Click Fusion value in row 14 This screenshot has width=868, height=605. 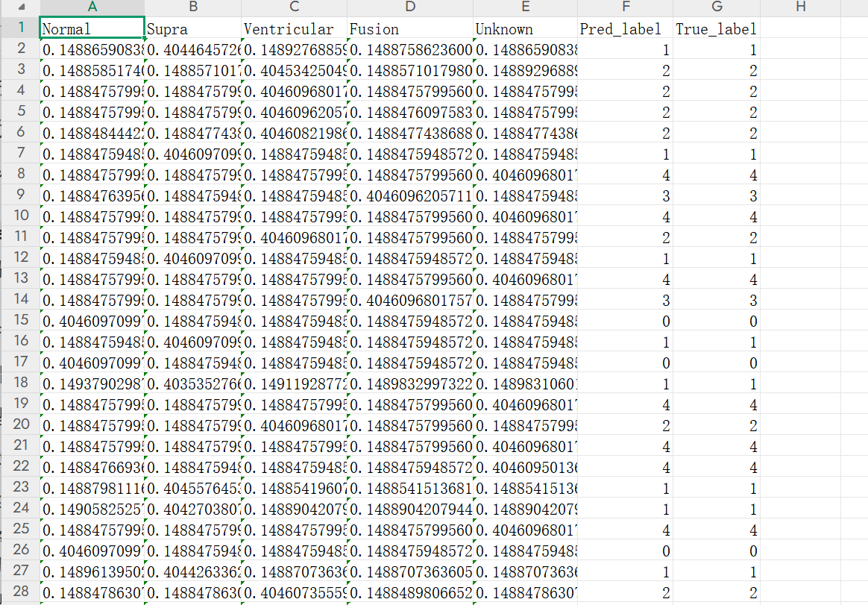pos(410,301)
